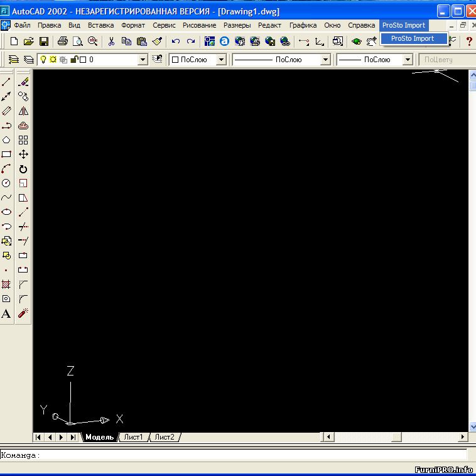The height and width of the screenshot is (476, 476).
Task: Go to last layout tab arrow
Action: point(73,437)
